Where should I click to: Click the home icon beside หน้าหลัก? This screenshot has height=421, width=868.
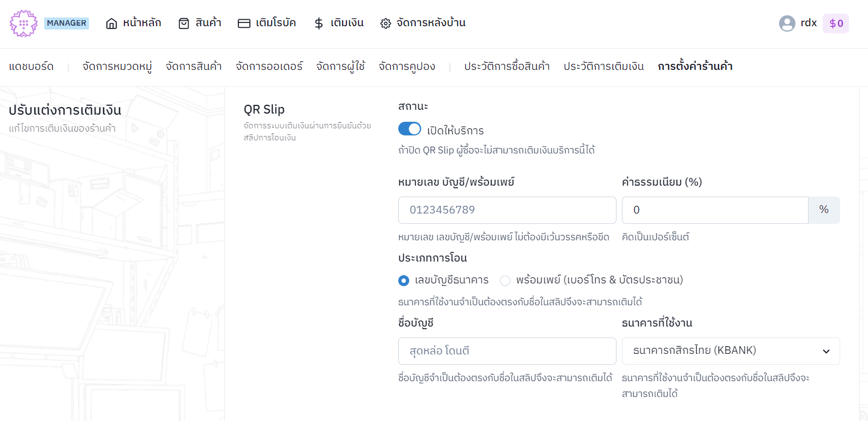point(111,23)
